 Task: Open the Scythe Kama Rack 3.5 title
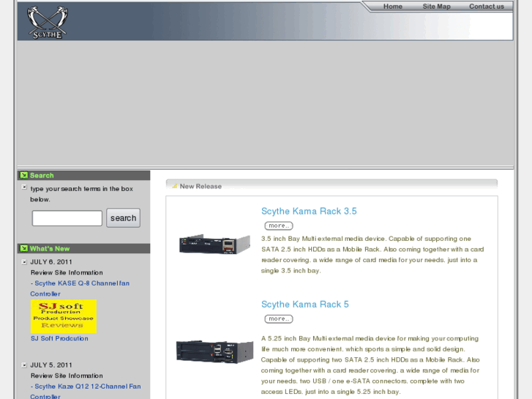[x=309, y=212]
